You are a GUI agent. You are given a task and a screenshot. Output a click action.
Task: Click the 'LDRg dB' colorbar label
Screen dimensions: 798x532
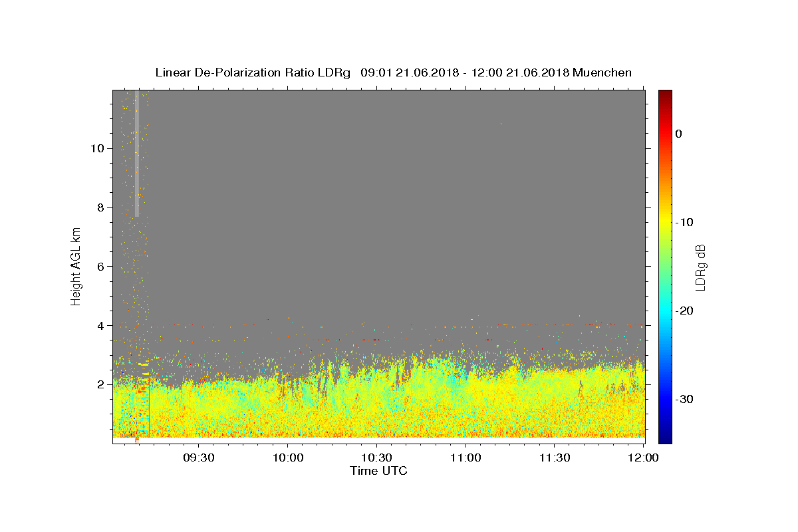point(700,267)
